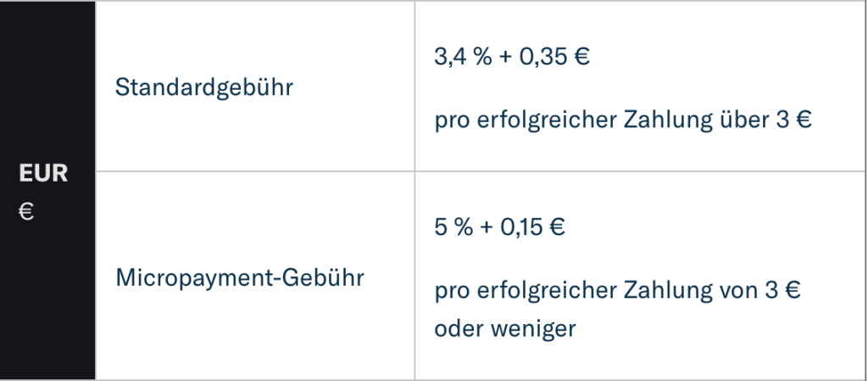Select the Micropayment-Gebühr row label
The width and height of the screenshot is (868, 381).
[240, 277]
